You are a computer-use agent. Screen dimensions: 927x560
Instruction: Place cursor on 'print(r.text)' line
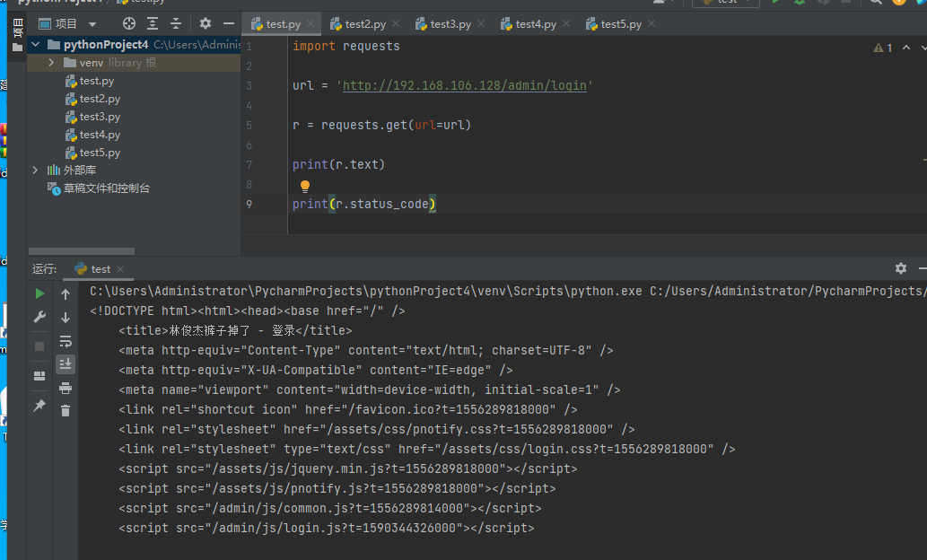(x=338, y=164)
